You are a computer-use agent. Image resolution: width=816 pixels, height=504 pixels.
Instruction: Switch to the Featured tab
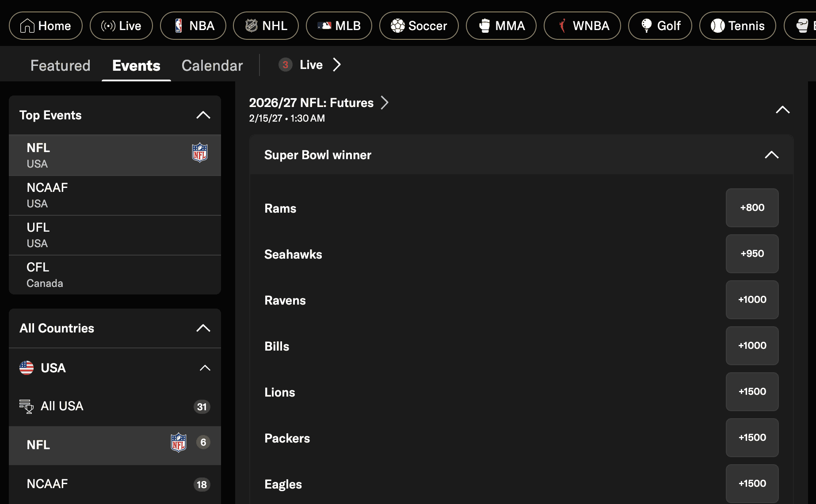tap(60, 65)
